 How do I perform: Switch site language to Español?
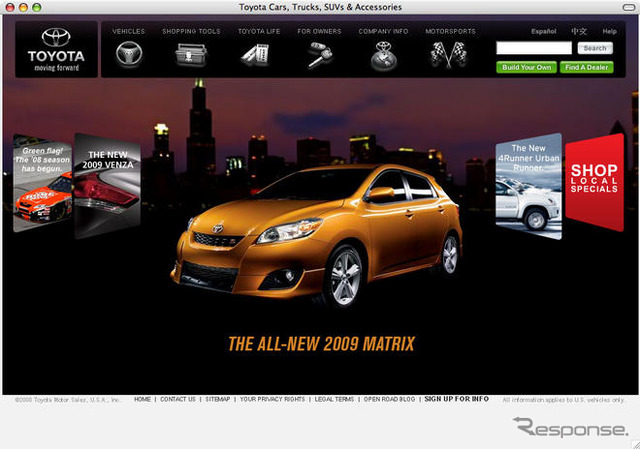point(544,31)
